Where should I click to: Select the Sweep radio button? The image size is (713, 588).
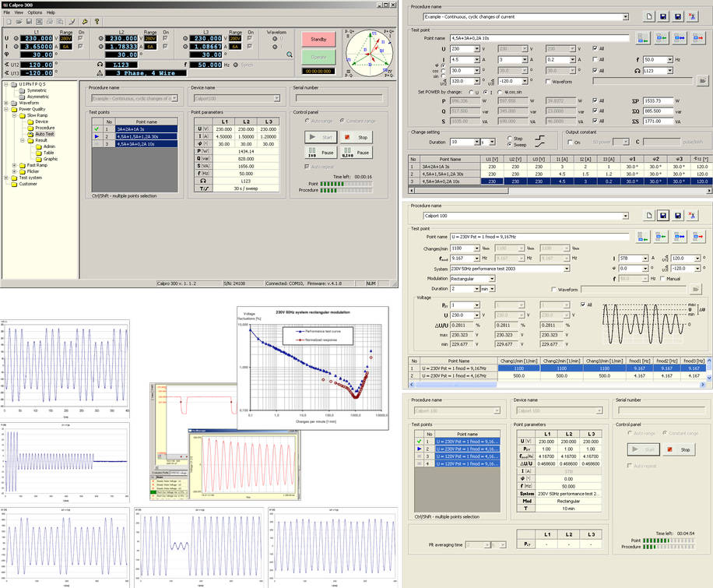[509, 145]
